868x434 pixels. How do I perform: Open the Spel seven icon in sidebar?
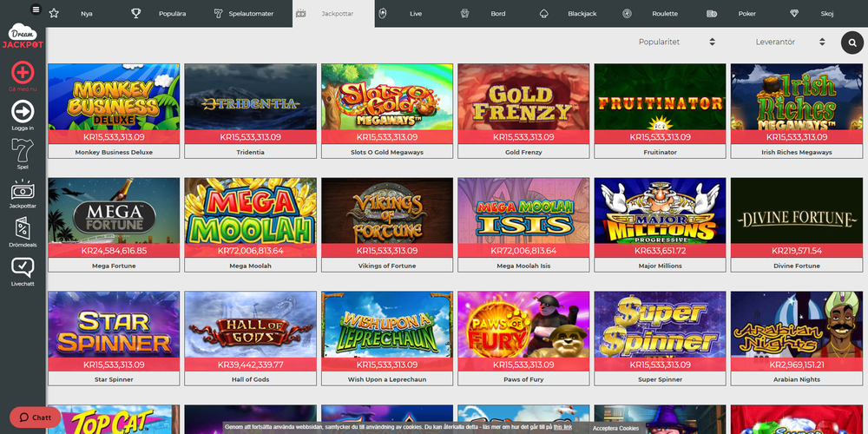[23, 150]
